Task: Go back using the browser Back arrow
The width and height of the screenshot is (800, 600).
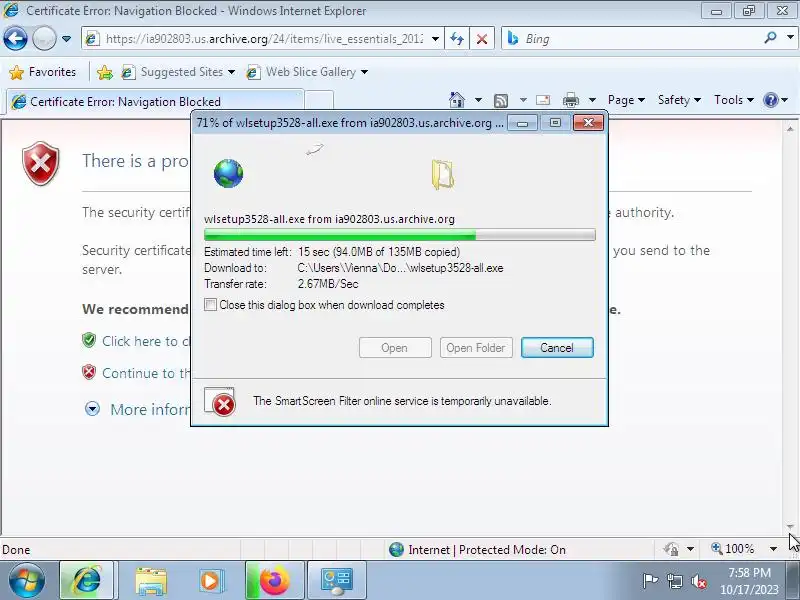Action: 15,39
